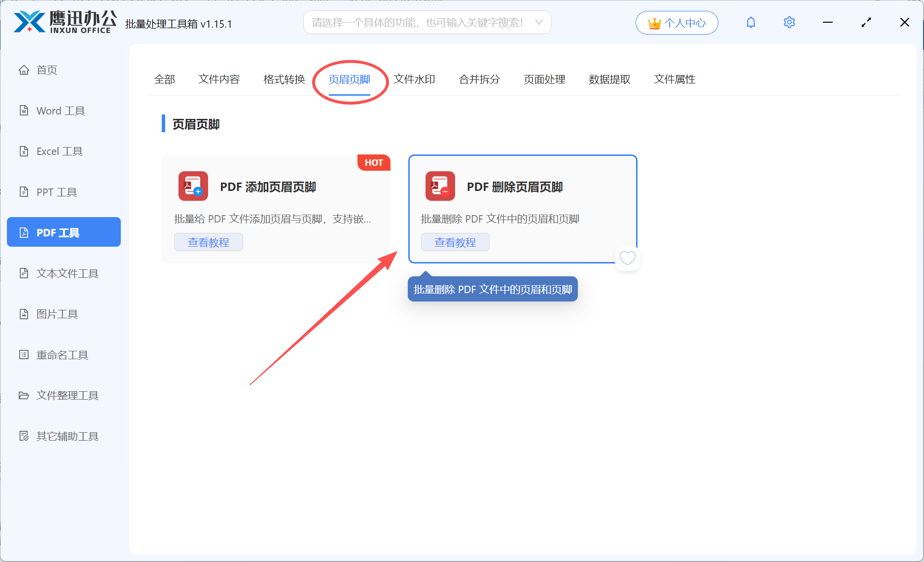Image resolution: width=924 pixels, height=562 pixels.
Task: Open PPT 工具 in the sidebar
Action: pos(64,192)
